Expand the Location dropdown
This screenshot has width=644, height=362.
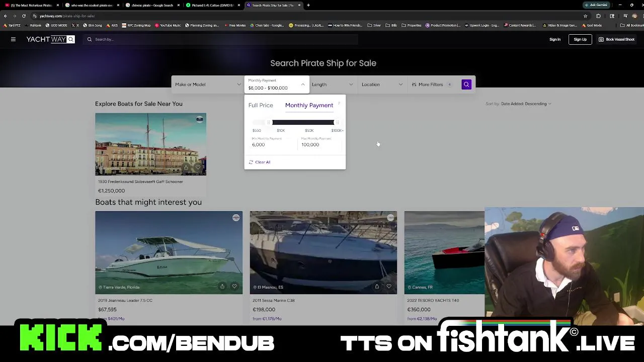(x=382, y=84)
